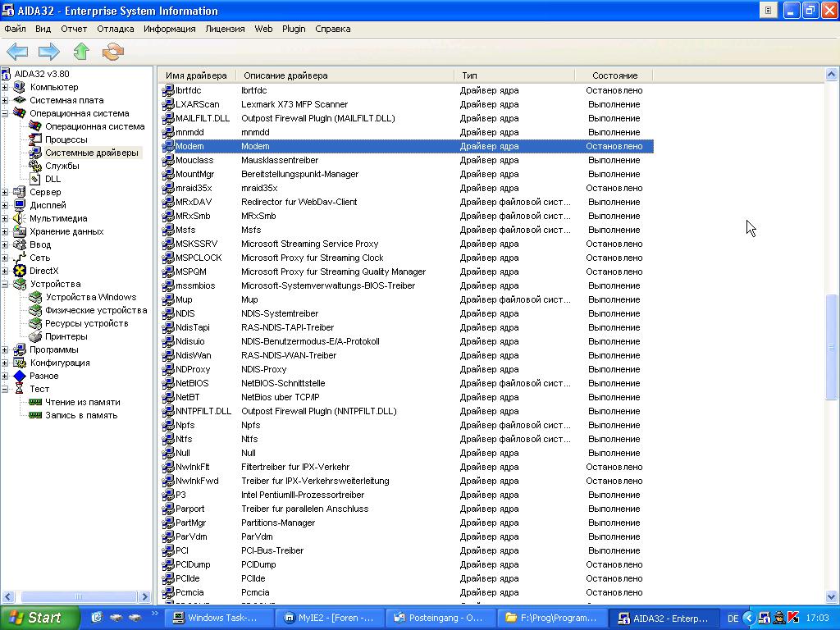
Task: Select the NDIS-Systemtreiber description
Action: click(x=280, y=313)
